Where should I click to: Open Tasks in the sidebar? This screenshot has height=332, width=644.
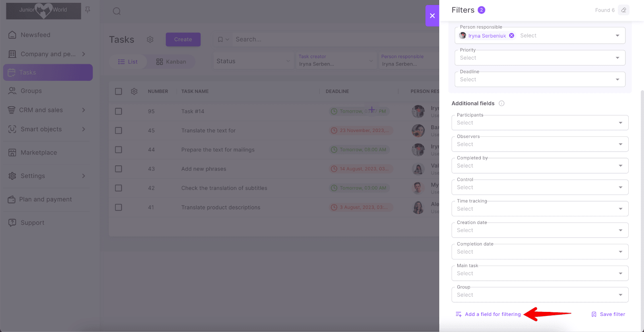tap(48, 72)
